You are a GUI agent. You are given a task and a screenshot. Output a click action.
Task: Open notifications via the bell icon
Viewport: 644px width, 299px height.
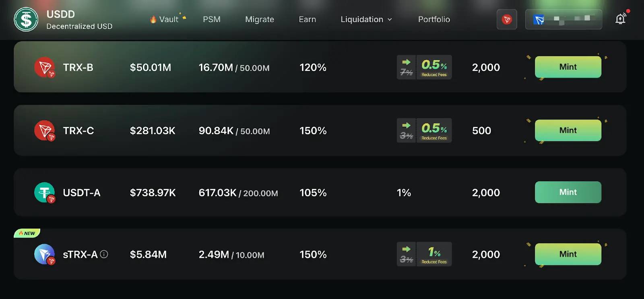(620, 19)
